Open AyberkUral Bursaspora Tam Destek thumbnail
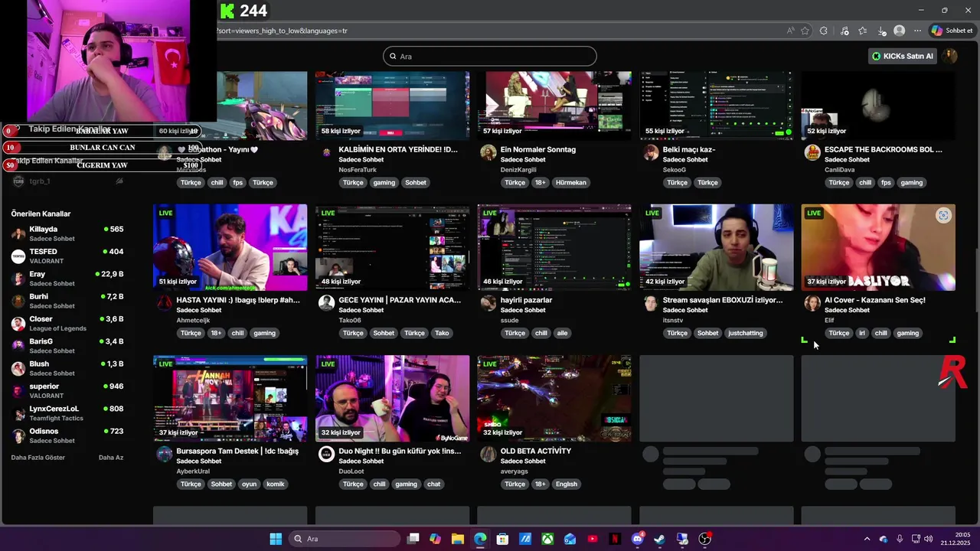Viewport: 980px width, 551px height. click(230, 398)
